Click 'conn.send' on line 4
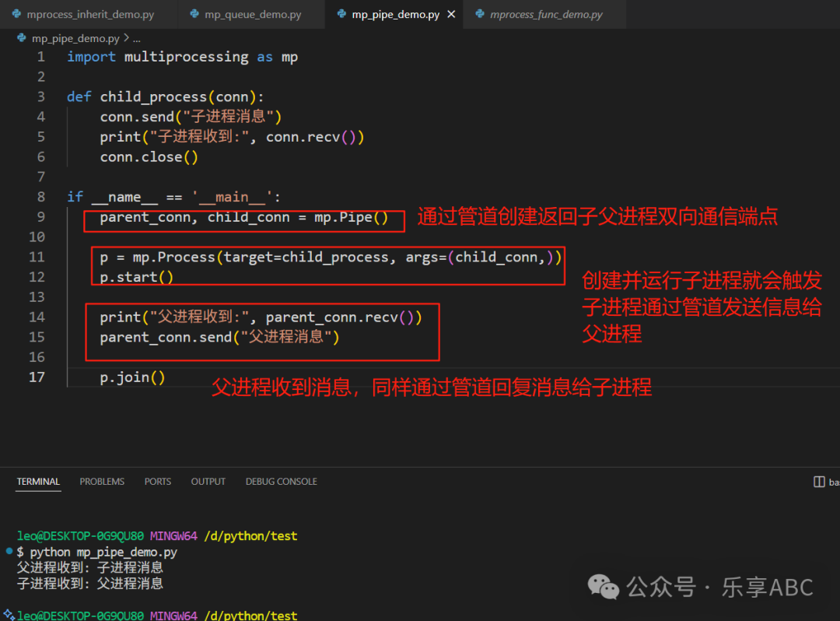This screenshot has height=621, width=840. pyautogui.click(x=137, y=117)
